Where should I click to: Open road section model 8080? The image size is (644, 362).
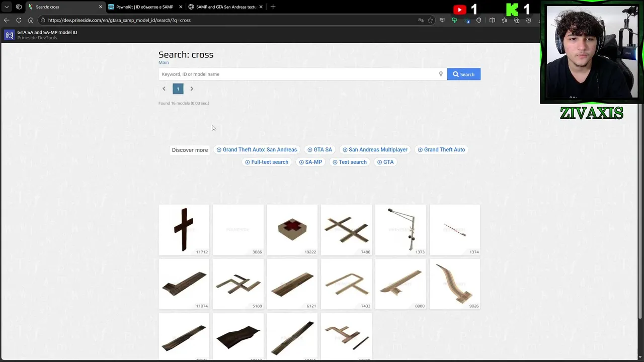coord(400,284)
